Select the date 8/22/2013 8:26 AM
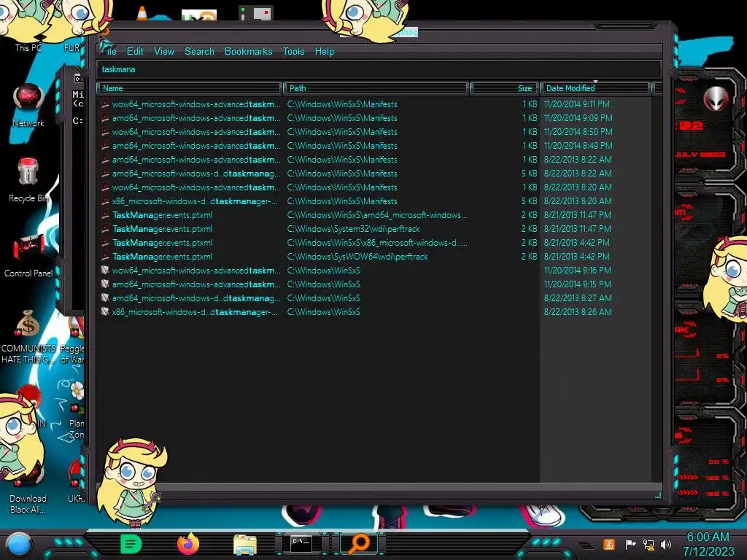 click(578, 312)
